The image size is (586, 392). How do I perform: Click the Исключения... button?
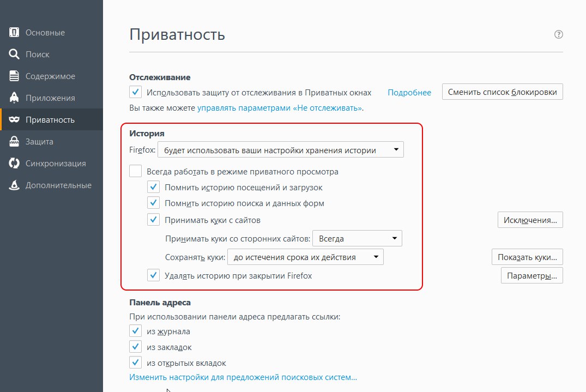click(x=530, y=220)
